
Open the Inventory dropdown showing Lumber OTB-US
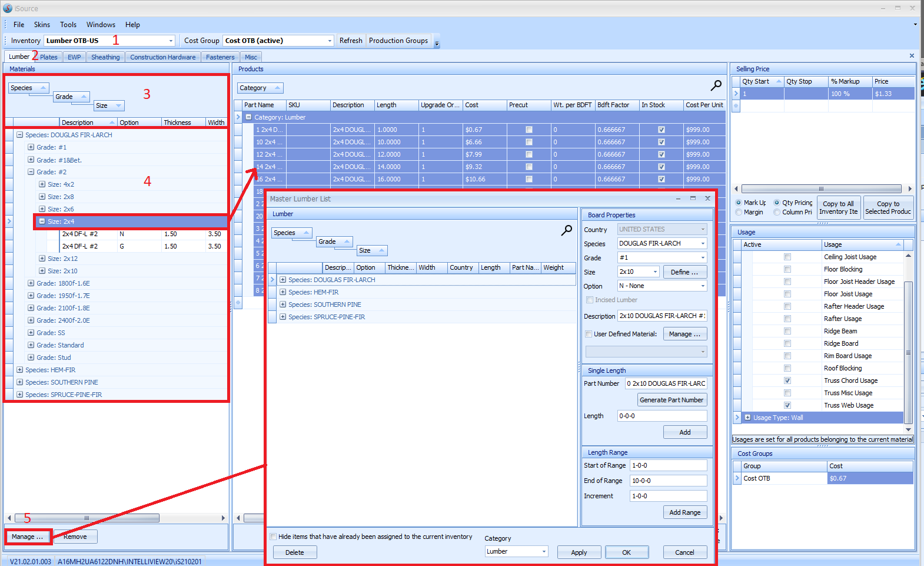pyautogui.click(x=171, y=41)
